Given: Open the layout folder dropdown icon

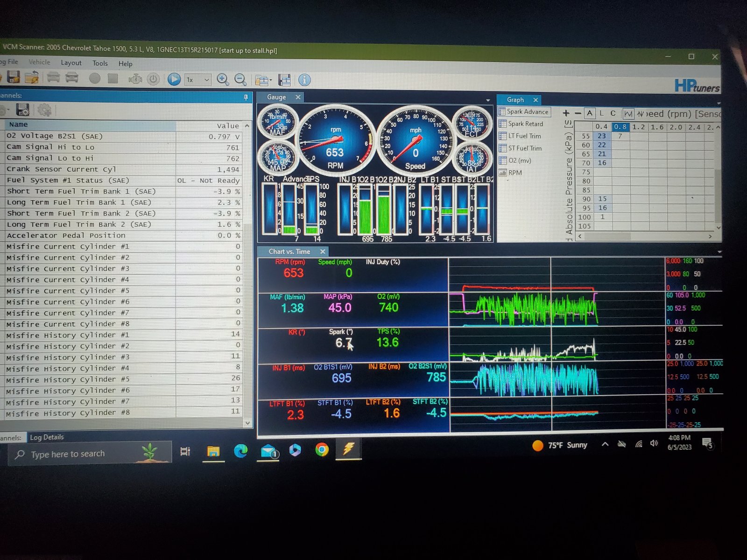Looking at the screenshot, I should click(x=264, y=81).
